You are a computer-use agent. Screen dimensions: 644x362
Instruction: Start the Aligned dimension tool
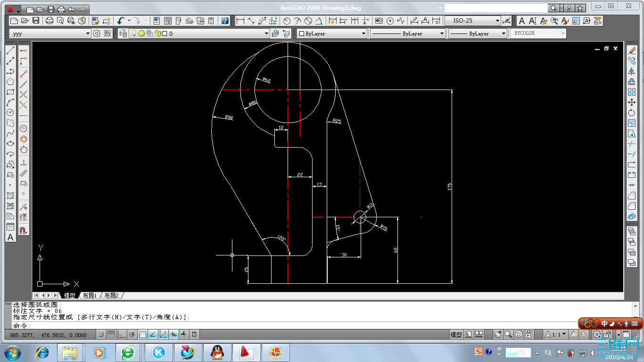251,21
